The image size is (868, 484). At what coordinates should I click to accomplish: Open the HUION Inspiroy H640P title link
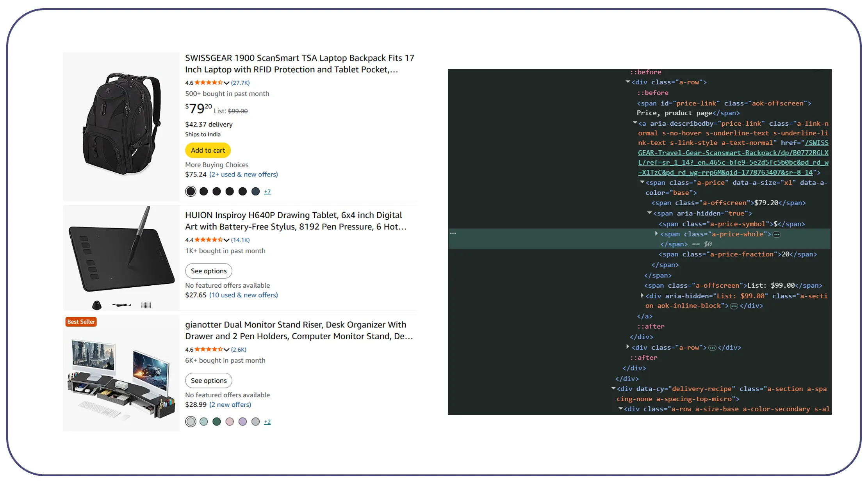(296, 221)
